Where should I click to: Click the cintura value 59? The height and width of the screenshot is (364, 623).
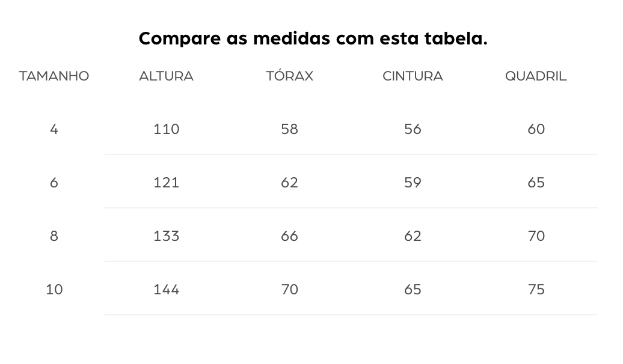tap(413, 183)
